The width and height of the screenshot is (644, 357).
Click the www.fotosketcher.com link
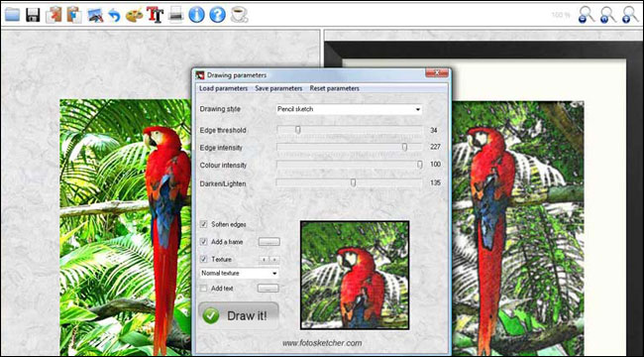point(322,342)
